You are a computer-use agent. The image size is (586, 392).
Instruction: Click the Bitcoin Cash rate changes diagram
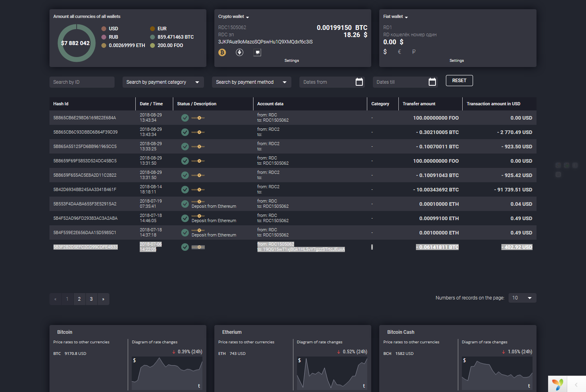pos(497,373)
